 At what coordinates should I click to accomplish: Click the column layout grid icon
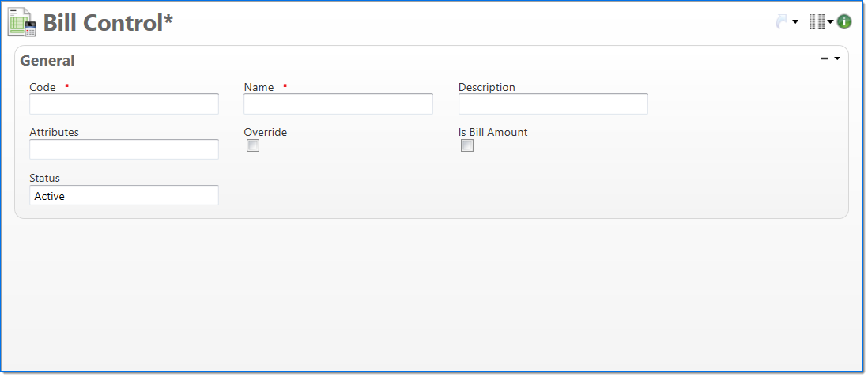click(817, 22)
